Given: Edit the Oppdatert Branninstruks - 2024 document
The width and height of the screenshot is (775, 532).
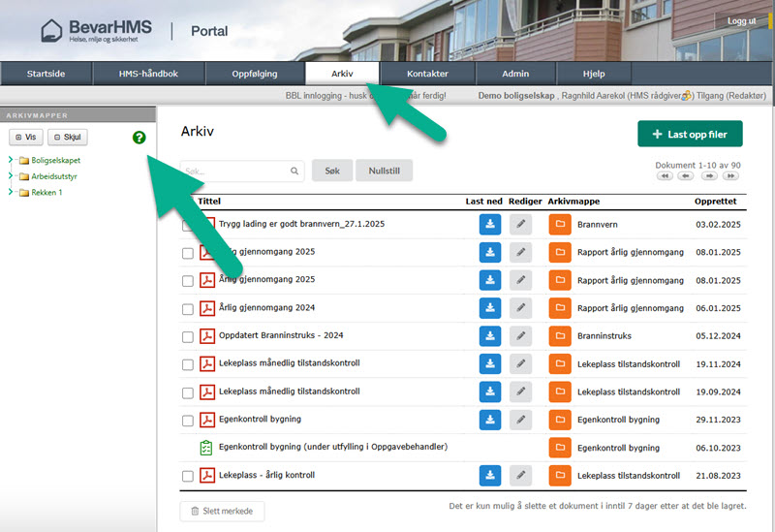Looking at the screenshot, I should point(520,336).
